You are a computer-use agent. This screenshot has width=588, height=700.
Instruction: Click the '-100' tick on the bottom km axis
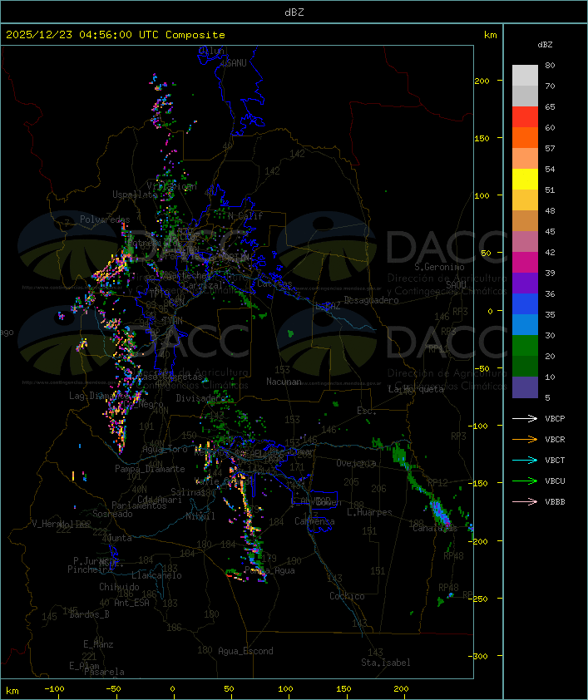[54, 689]
